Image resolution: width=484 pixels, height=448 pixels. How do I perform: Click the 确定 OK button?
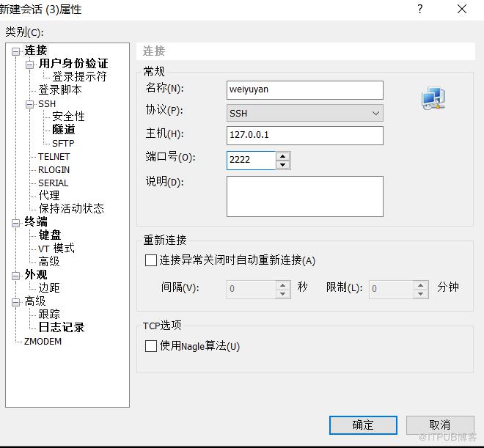(363, 425)
